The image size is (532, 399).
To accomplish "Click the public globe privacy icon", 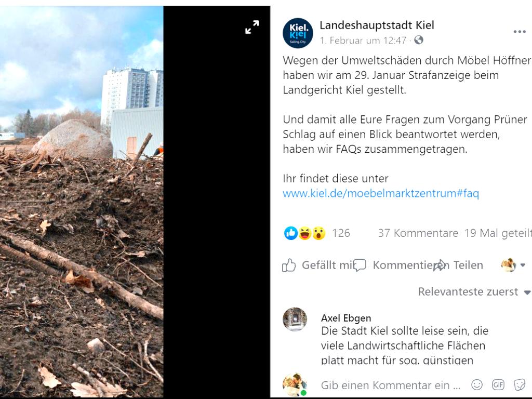I will (x=419, y=40).
